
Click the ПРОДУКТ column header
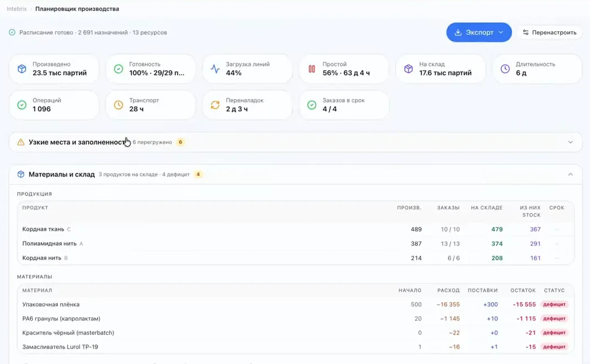[35, 208]
